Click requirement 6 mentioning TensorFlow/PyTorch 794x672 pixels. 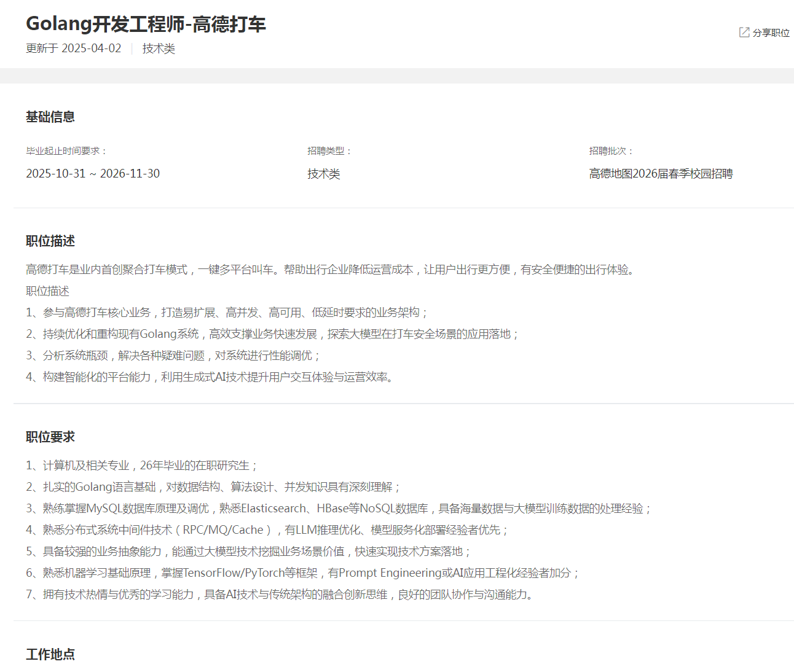(x=304, y=573)
